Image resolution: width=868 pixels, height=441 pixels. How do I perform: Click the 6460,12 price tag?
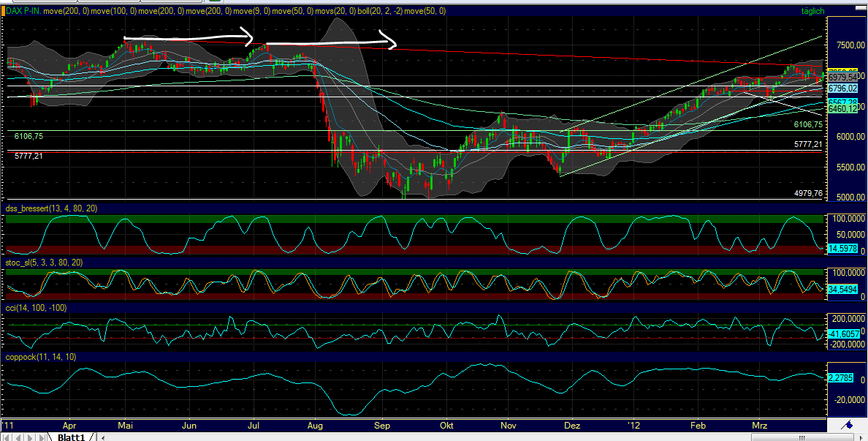pyautogui.click(x=842, y=110)
